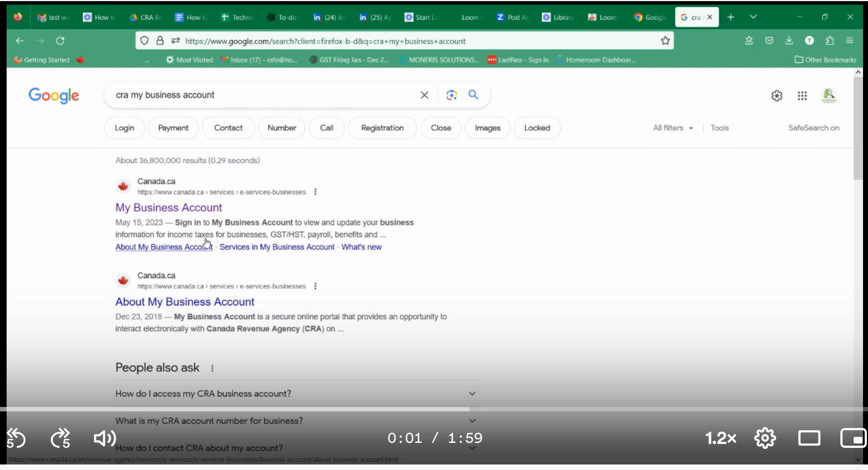Switch to the 'To-do' tab
The image size is (868, 470).
283,17
